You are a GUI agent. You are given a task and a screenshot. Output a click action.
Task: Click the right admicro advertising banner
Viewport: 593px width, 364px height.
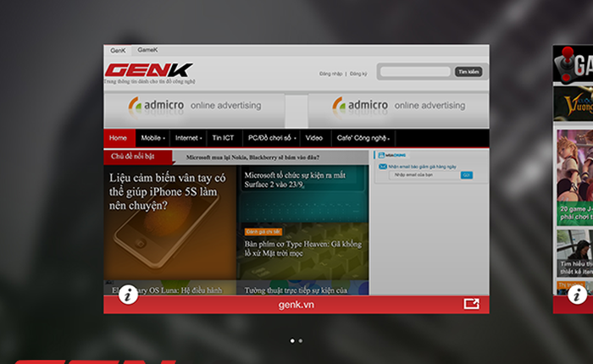pos(398,106)
